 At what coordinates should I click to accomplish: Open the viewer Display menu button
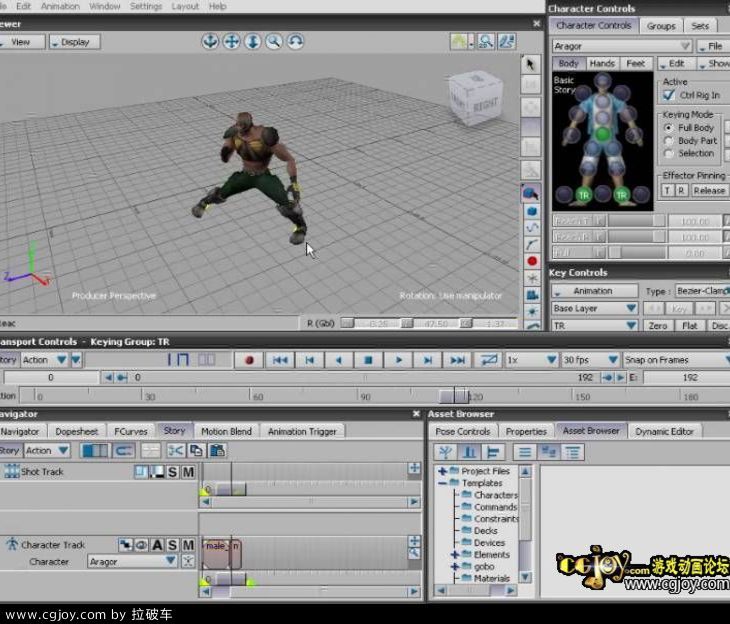(x=74, y=42)
